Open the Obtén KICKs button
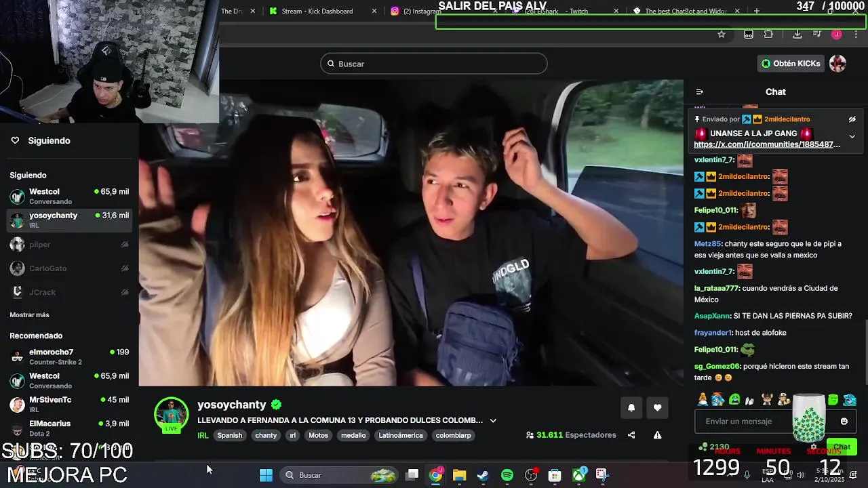The image size is (868, 488). tap(791, 64)
